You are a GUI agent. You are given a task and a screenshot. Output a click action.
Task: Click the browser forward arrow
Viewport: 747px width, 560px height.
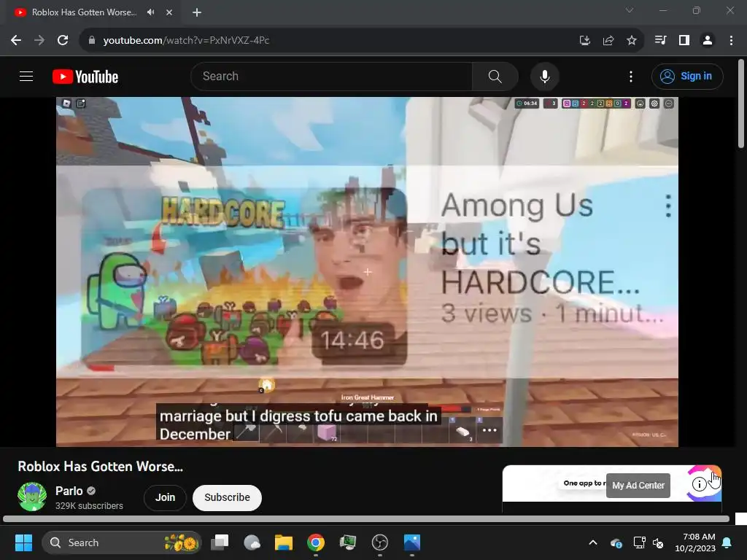39,41
